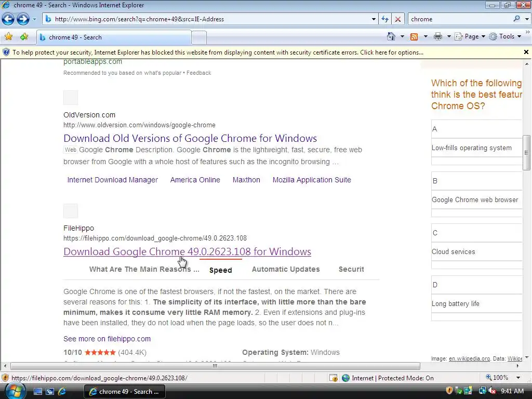Open the zoom level 100% button
The image size is (532, 399).
pos(497,378)
